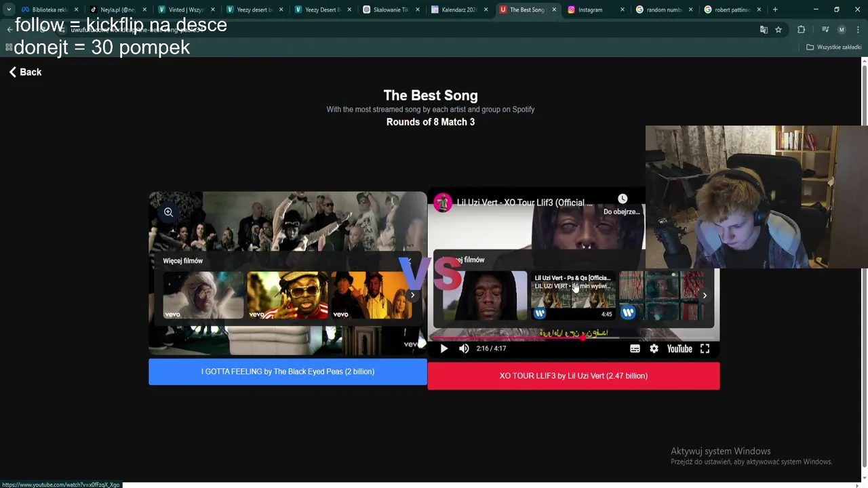Vote for XO TOUR LLIF3 by Lil Uzi Vert
The image size is (868, 488).
point(574,375)
